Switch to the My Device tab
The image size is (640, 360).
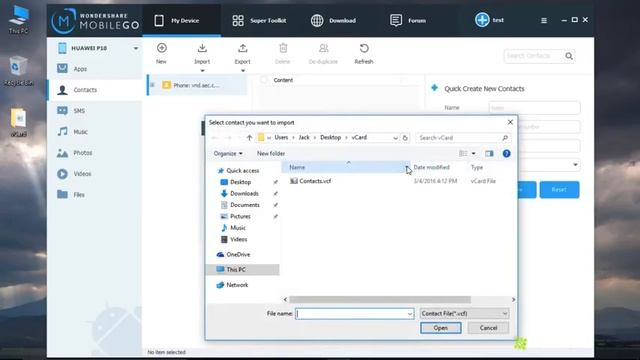click(x=182, y=20)
